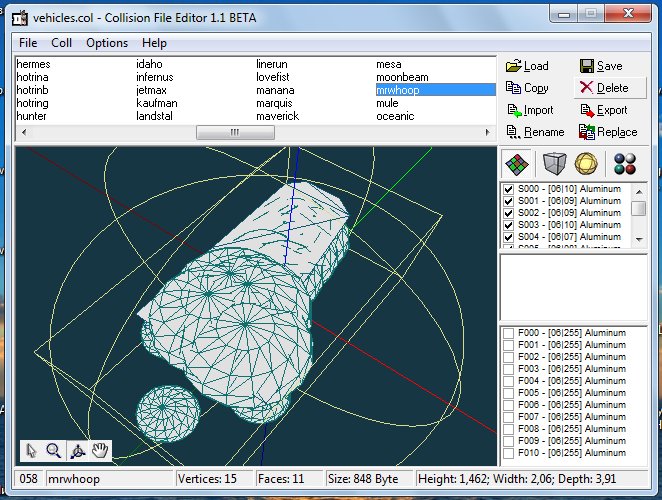662x500 pixels.
Task: Show the collision mesh faces view icon
Action: pos(517,164)
